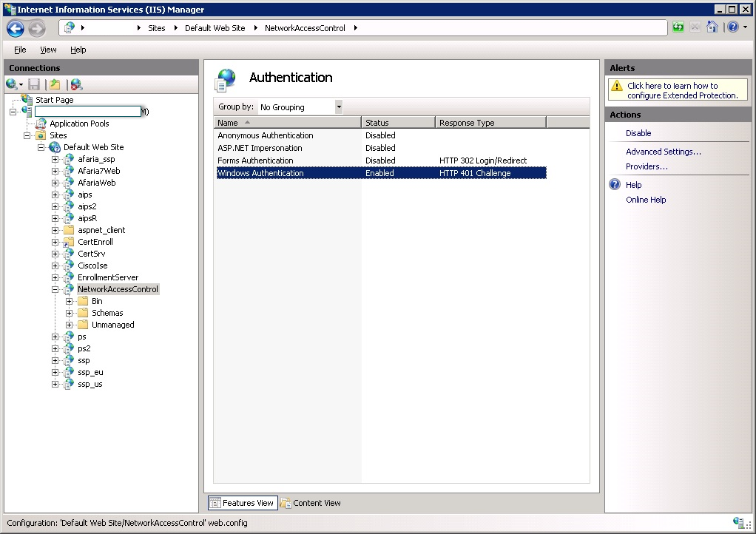Open Providers link
756x534 pixels.
pyautogui.click(x=647, y=166)
